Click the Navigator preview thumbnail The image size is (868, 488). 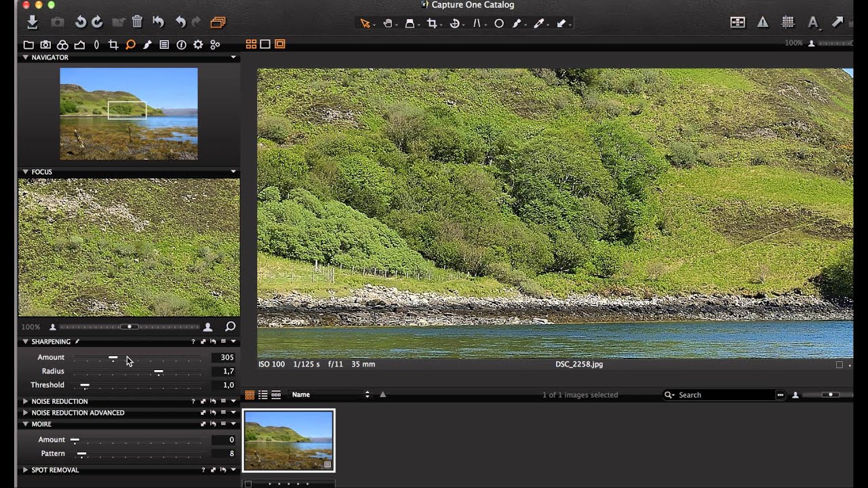pos(129,114)
